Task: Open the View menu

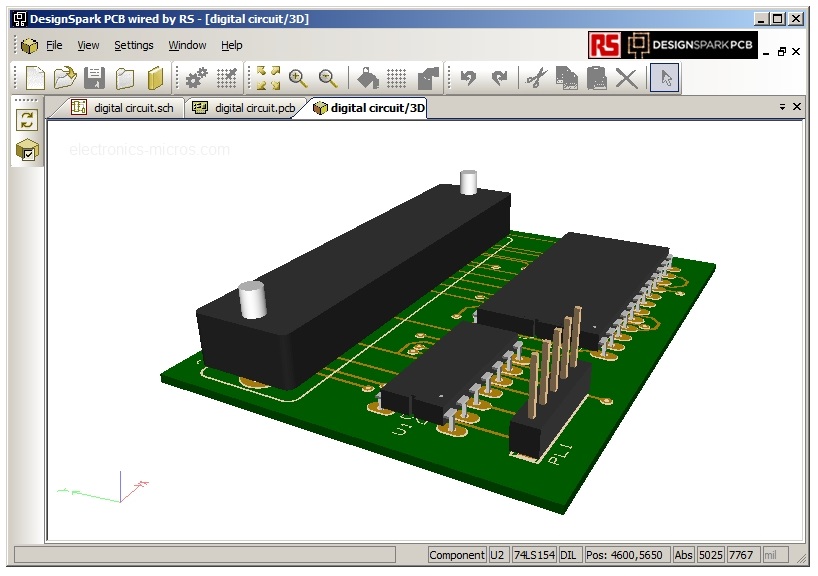Action: (88, 45)
